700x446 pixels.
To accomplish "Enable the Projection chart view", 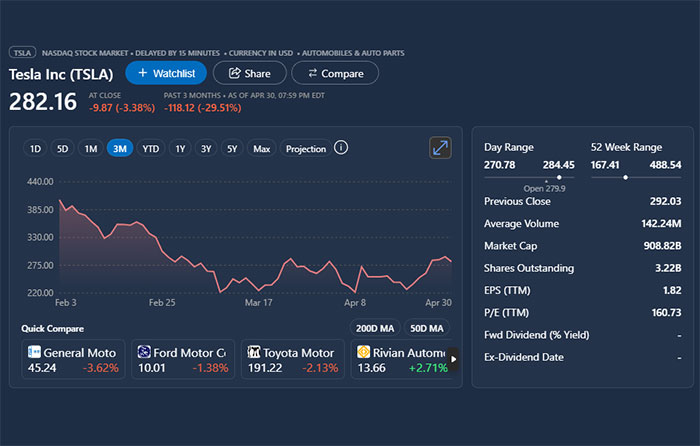I will (x=306, y=149).
